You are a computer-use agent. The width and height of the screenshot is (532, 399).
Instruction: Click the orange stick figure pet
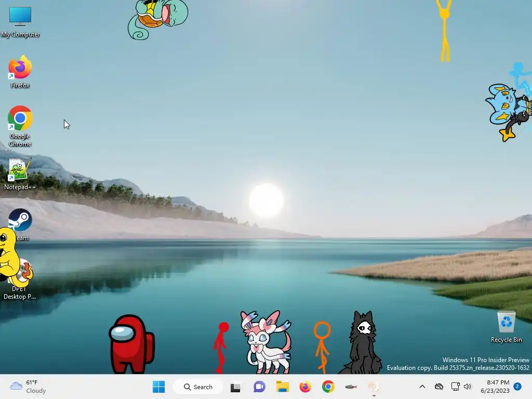point(322,347)
